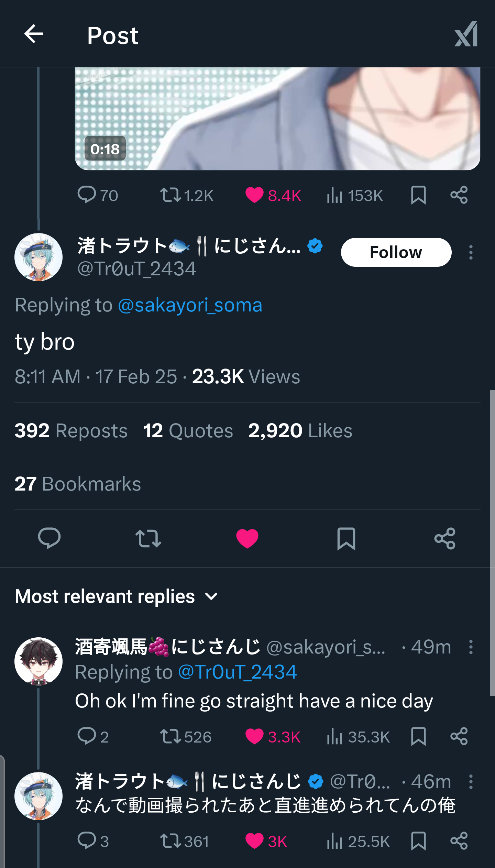Open the @sakayori_soma mention link
This screenshot has height=868, width=495.
click(190, 305)
